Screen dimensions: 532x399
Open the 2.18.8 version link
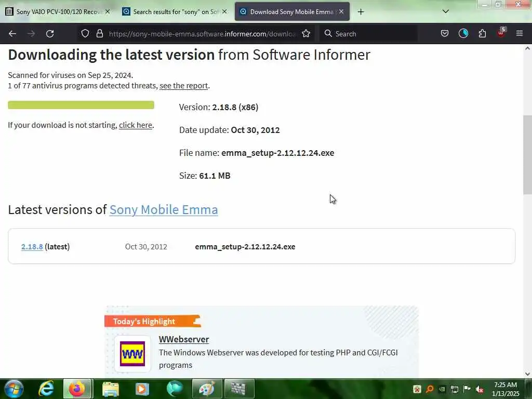(32, 247)
